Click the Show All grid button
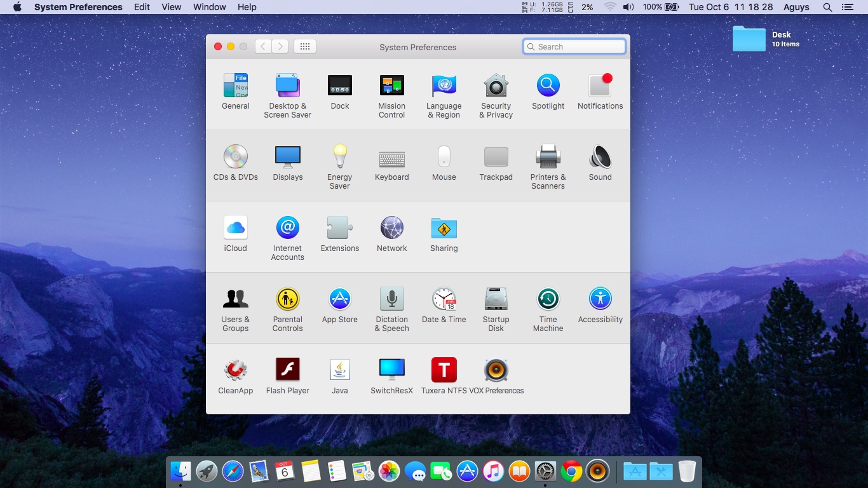Screen dimensions: 868x488 [x=305, y=46]
